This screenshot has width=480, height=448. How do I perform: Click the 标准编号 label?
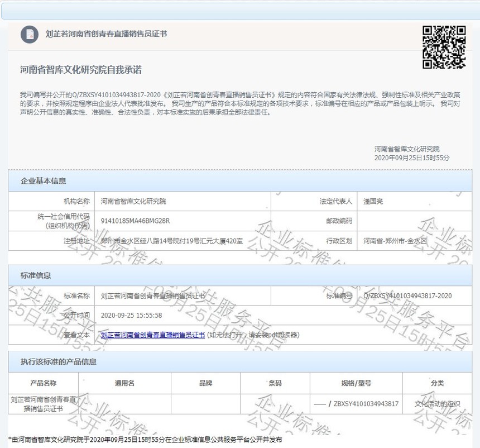click(x=339, y=296)
